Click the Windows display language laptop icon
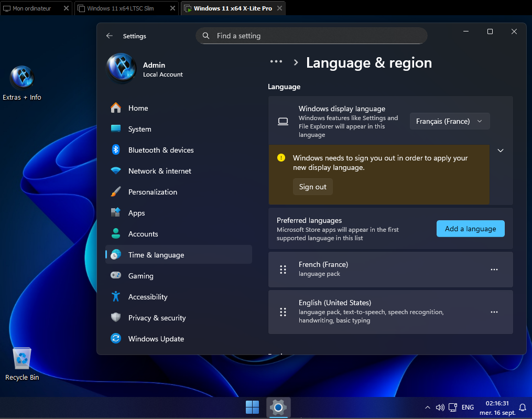 283,121
